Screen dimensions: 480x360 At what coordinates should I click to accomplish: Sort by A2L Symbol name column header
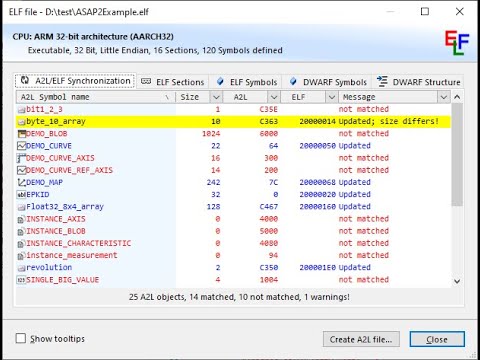point(96,97)
